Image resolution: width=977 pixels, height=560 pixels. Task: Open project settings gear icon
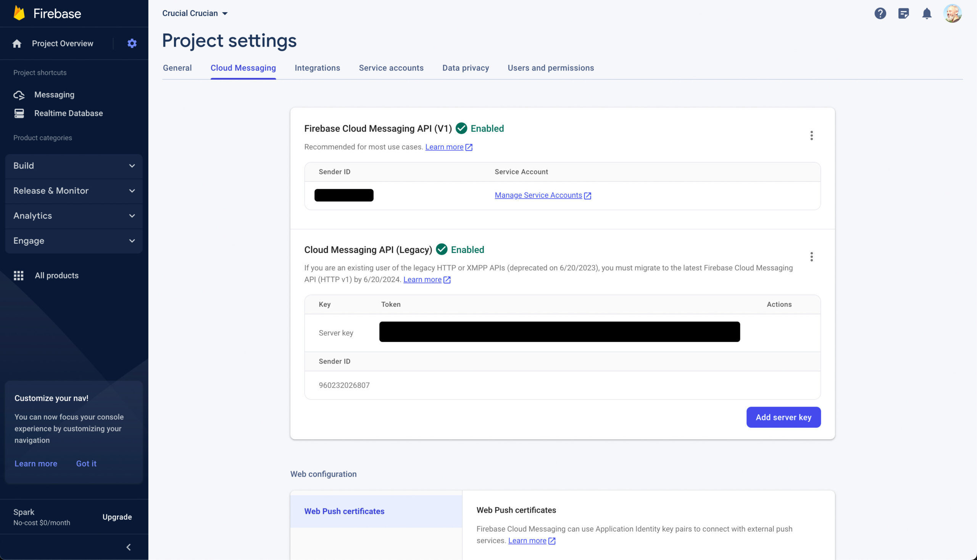coord(132,43)
